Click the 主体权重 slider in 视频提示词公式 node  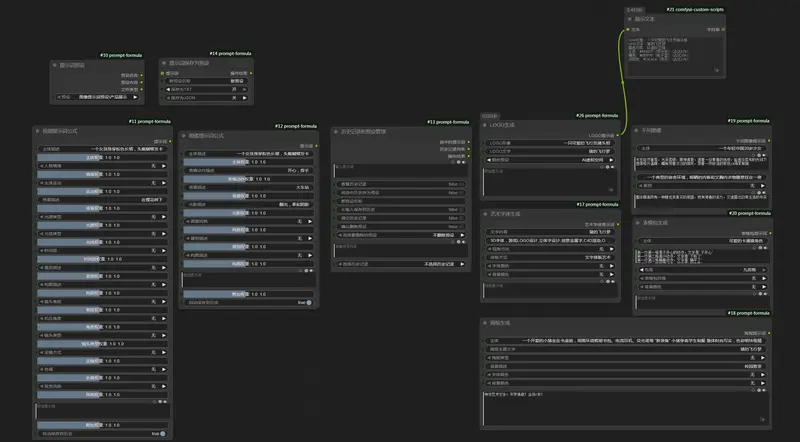pyautogui.click(x=103, y=158)
